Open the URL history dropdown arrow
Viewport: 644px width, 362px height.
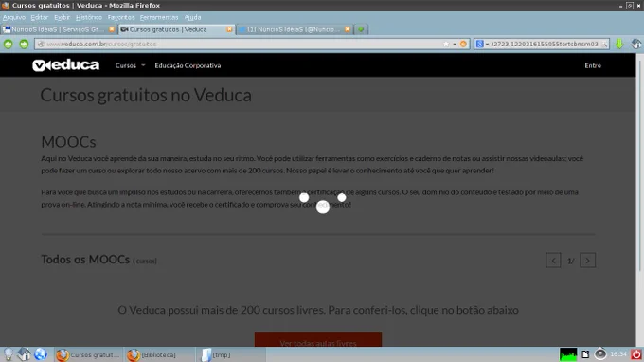(455, 44)
